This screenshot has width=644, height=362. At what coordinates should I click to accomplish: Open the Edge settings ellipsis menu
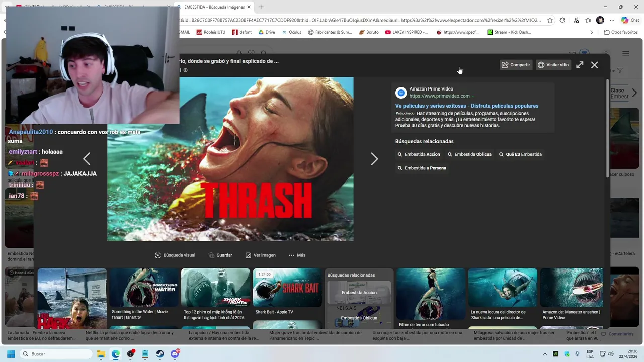[x=612, y=20]
